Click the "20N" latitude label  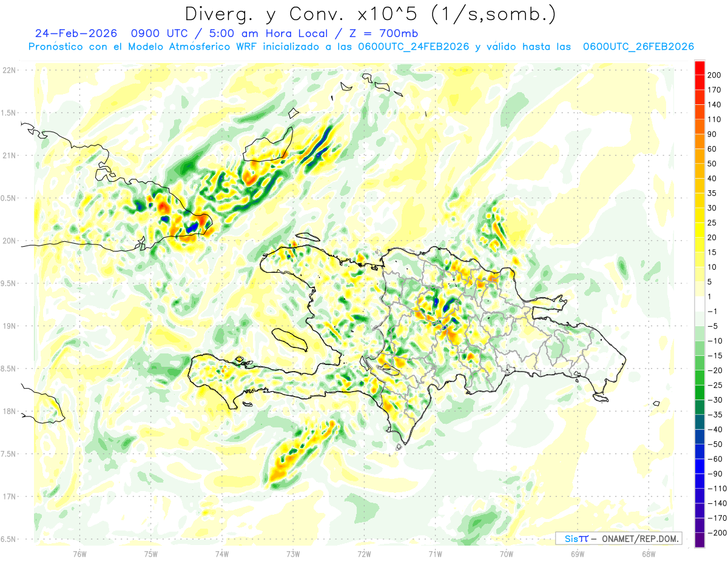click(9, 241)
